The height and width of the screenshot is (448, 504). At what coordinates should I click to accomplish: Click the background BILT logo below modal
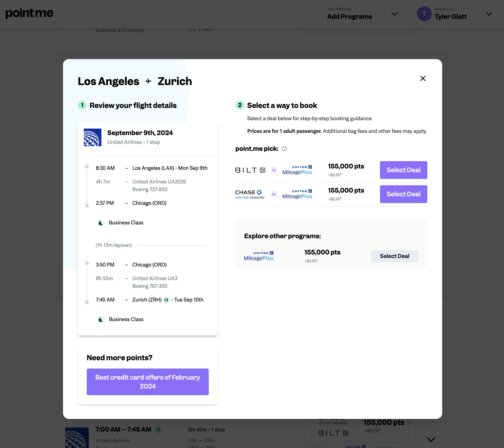(333, 433)
